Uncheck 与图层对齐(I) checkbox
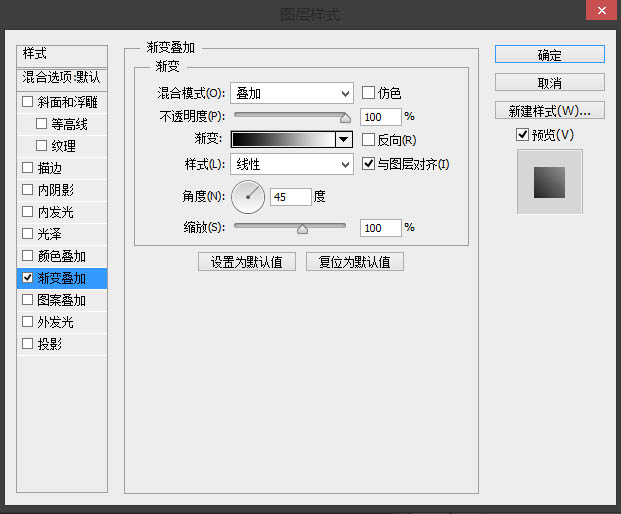Image resolution: width=621 pixels, height=514 pixels. pyautogui.click(x=368, y=164)
